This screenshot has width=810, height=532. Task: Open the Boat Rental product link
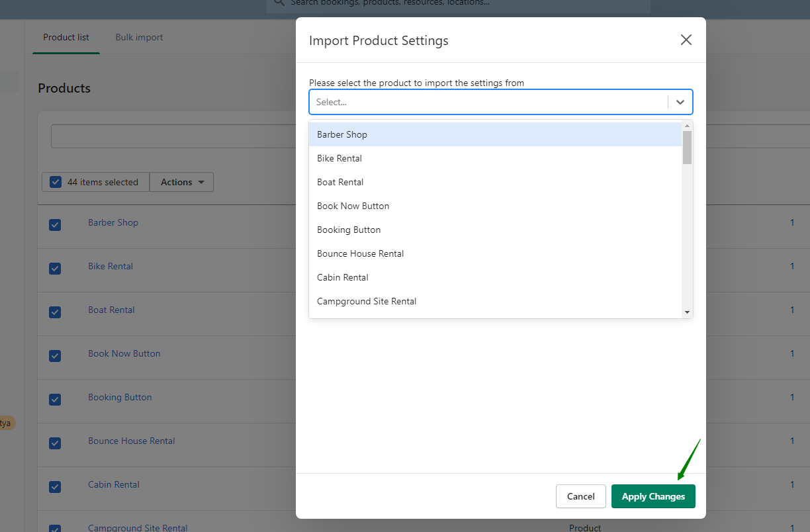(x=111, y=310)
